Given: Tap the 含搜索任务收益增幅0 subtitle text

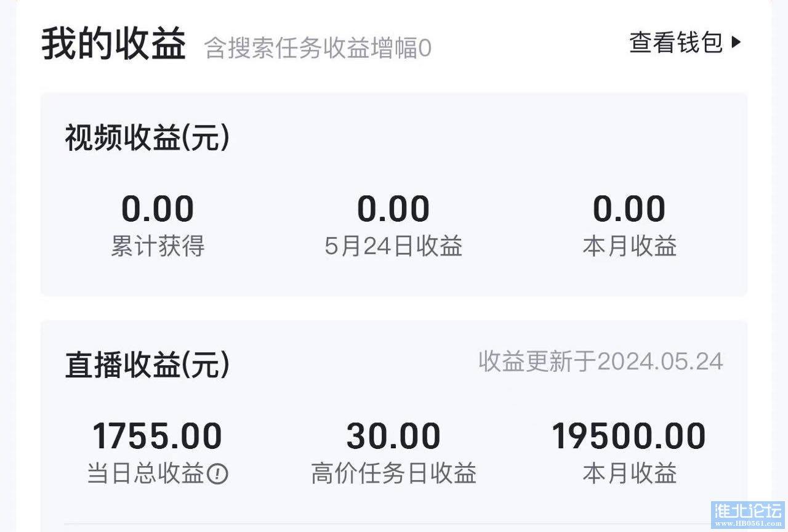Looking at the screenshot, I should [x=318, y=48].
